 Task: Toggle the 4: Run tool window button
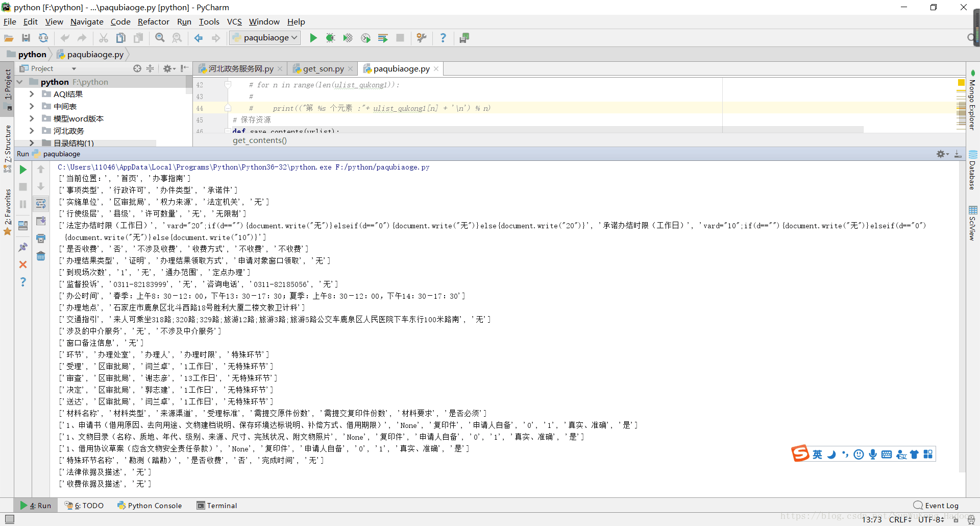click(x=36, y=506)
